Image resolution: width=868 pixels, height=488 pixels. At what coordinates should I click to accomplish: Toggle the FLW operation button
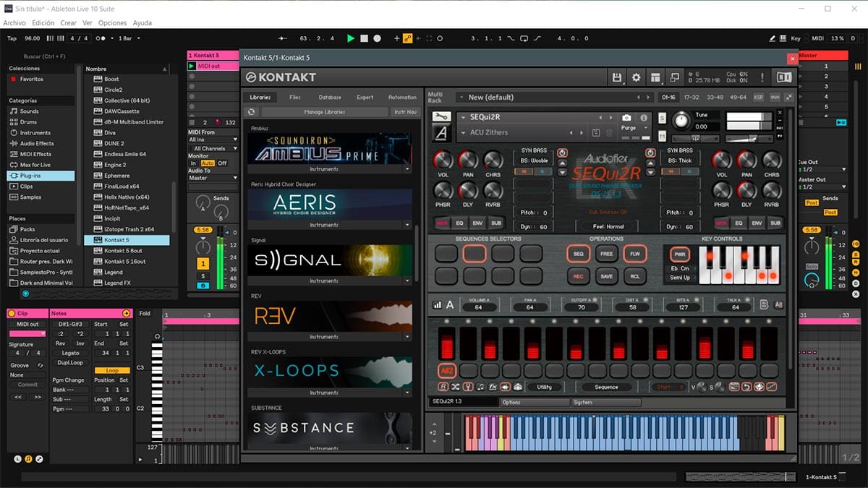[634, 254]
